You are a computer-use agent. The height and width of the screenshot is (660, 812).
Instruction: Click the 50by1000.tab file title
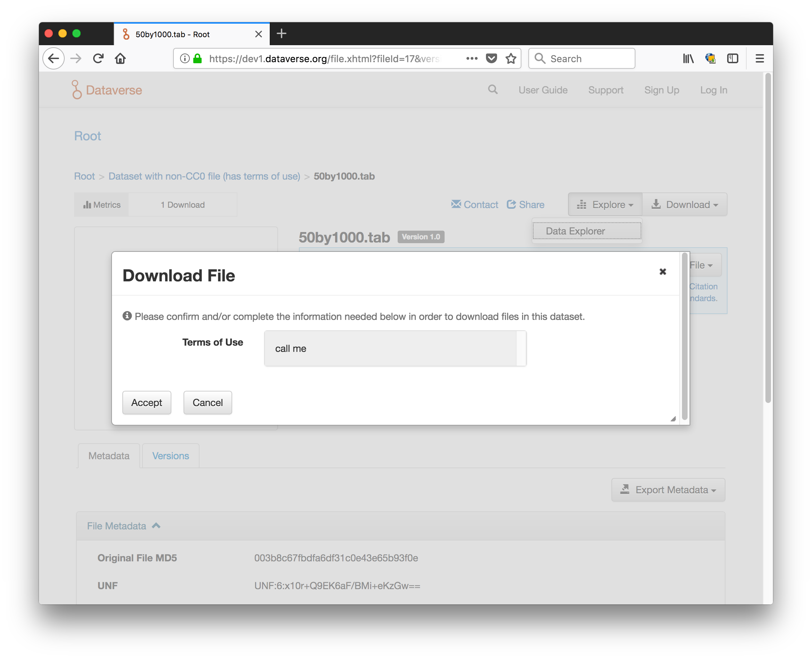(x=344, y=237)
